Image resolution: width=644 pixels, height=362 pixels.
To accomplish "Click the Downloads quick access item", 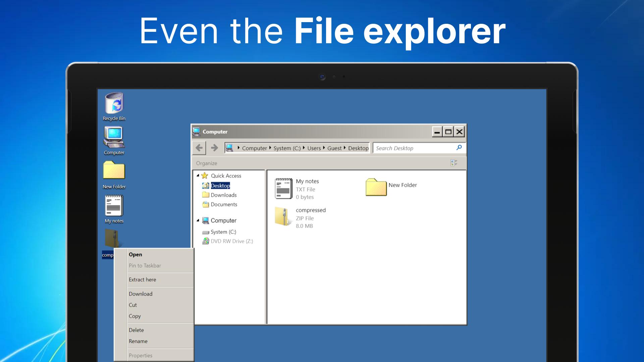I will point(223,194).
